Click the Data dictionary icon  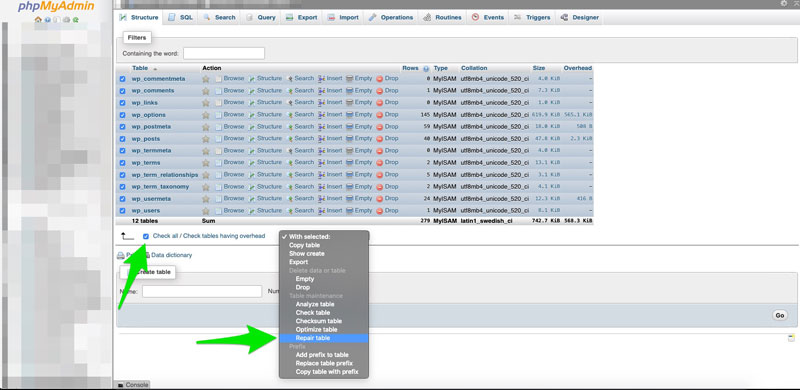coord(147,255)
